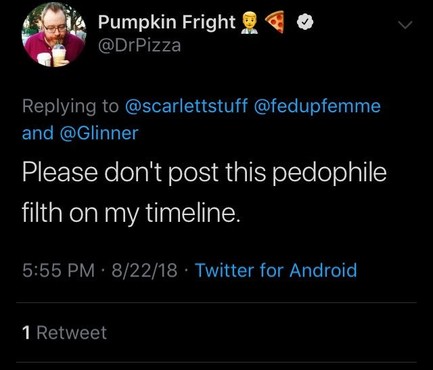The image size is (433, 370).
Task: Click the pizza slice emoji
Action: 275,22
